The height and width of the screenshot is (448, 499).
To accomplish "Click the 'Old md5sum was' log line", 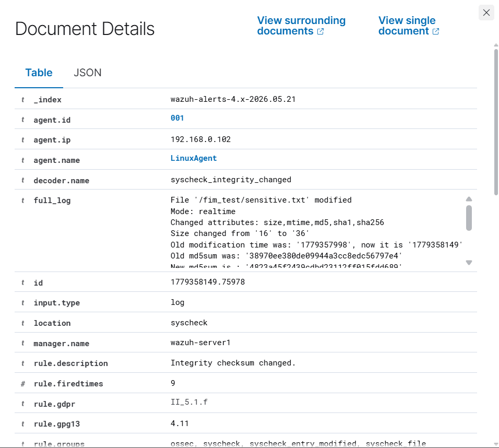I will tap(287, 256).
